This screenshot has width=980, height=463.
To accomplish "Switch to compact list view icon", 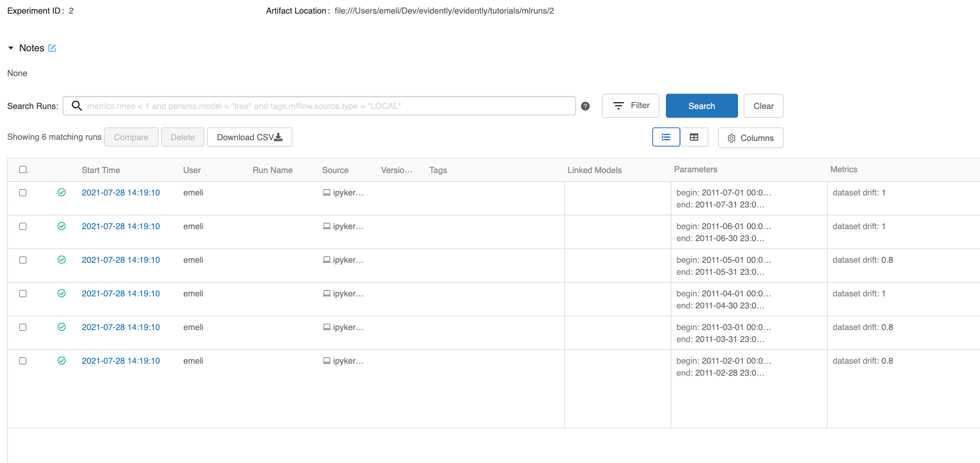I will point(666,137).
